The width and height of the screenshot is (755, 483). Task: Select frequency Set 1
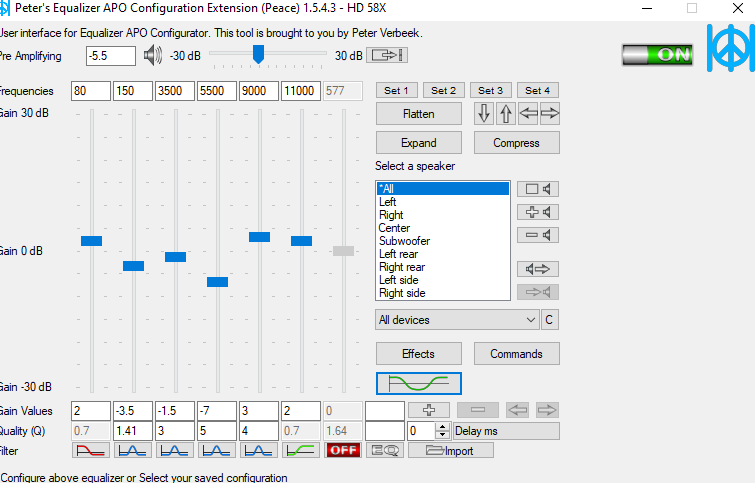[x=396, y=91]
